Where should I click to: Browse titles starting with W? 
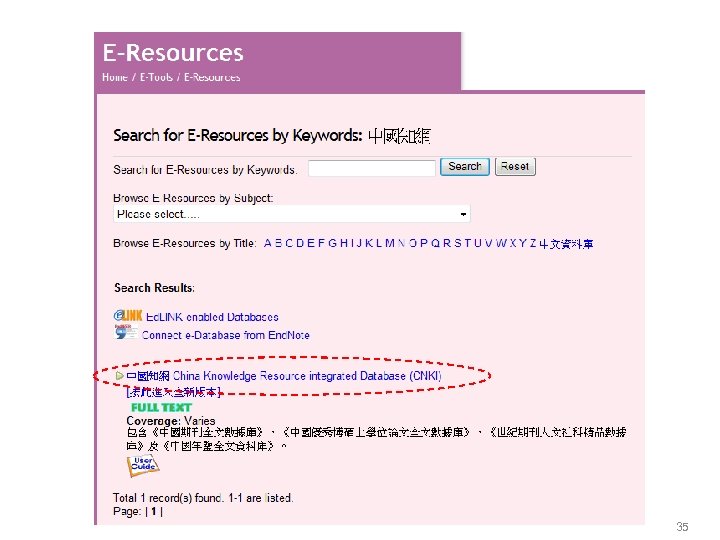501,243
